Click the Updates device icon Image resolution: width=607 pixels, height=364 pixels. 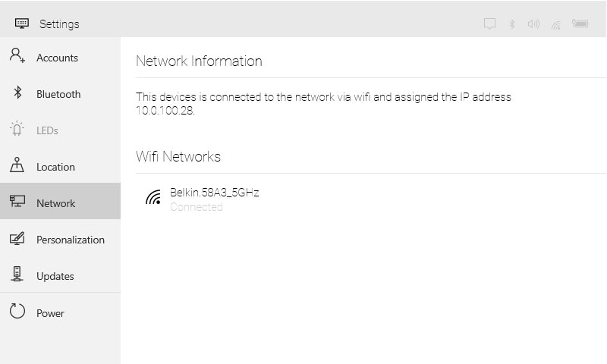point(17,274)
